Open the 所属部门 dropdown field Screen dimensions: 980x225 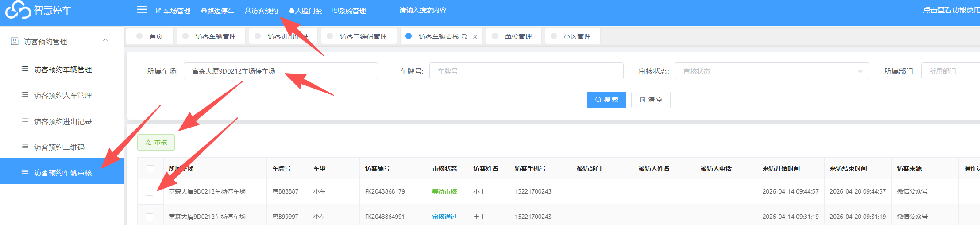[x=950, y=71]
